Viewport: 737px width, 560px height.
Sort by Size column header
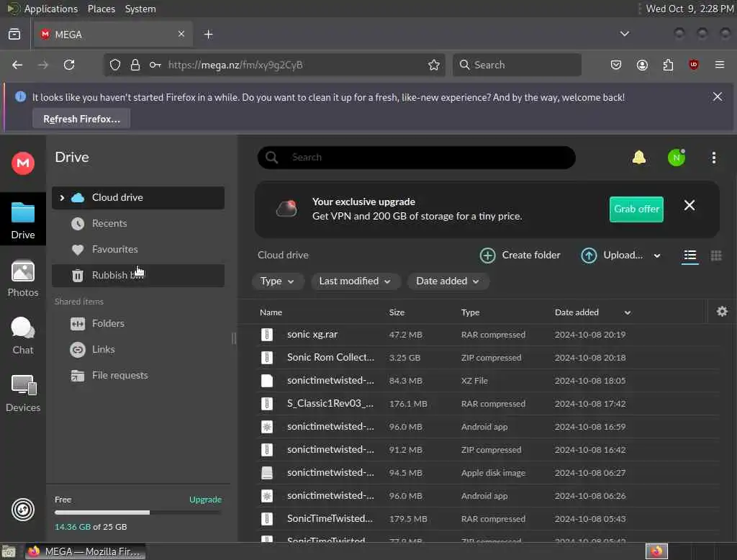pyautogui.click(x=397, y=312)
